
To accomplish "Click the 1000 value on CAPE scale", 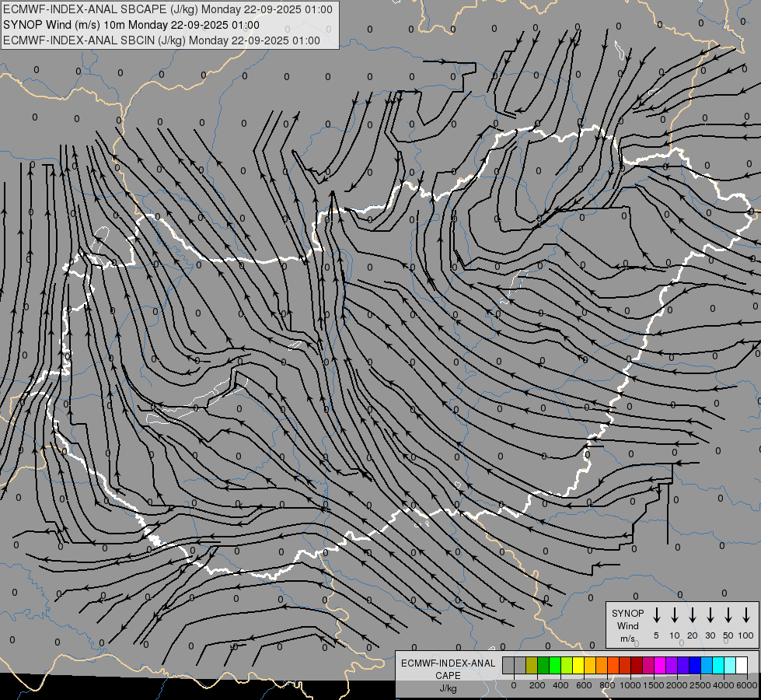I will point(630,685).
